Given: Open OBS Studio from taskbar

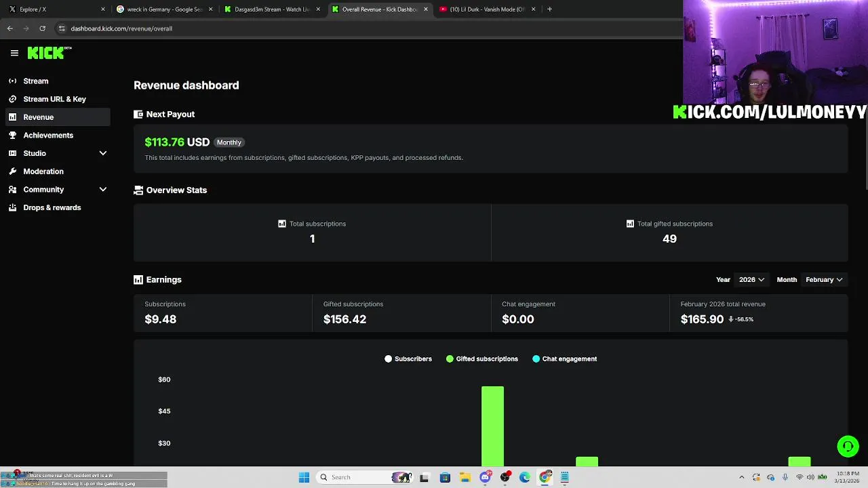Looking at the screenshot, I should [505, 477].
